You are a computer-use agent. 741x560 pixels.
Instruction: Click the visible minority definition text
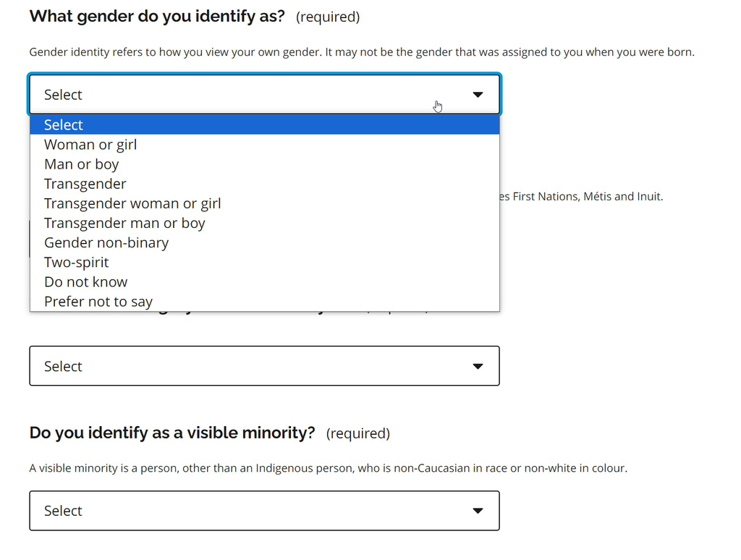click(x=328, y=468)
